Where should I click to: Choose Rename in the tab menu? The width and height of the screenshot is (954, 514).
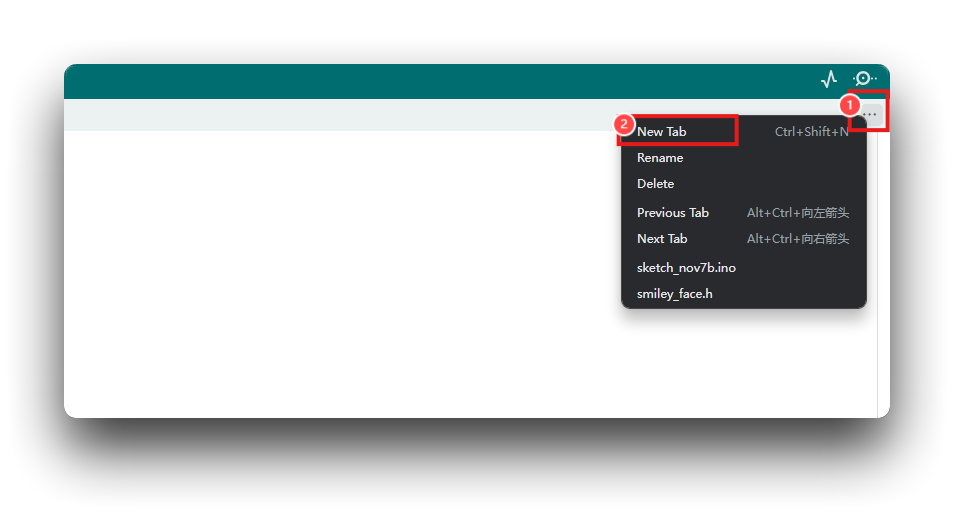(743, 158)
